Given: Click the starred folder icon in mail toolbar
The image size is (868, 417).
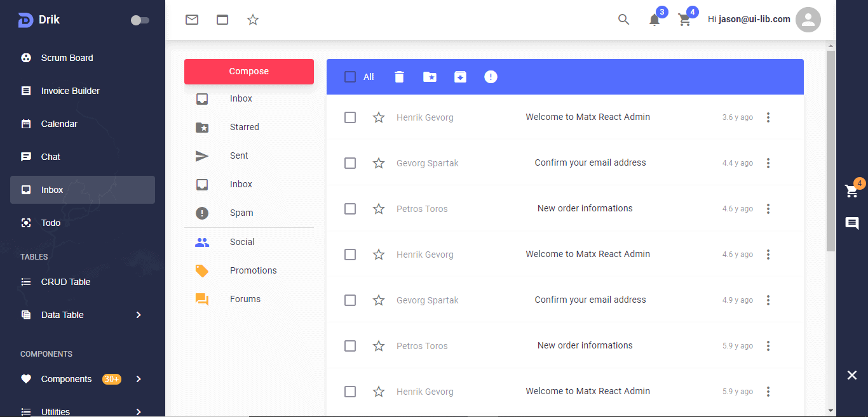Looking at the screenshot, I should click(x=430, y=77).
